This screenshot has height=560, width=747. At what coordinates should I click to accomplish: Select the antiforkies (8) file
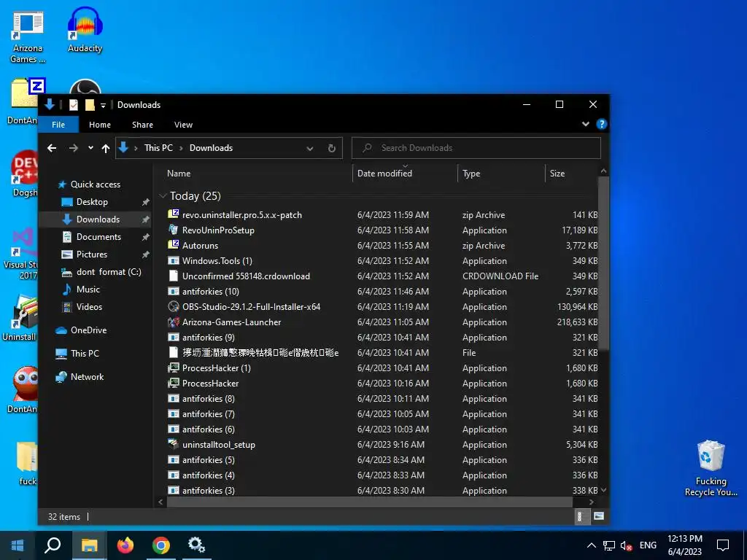(208, 399)
